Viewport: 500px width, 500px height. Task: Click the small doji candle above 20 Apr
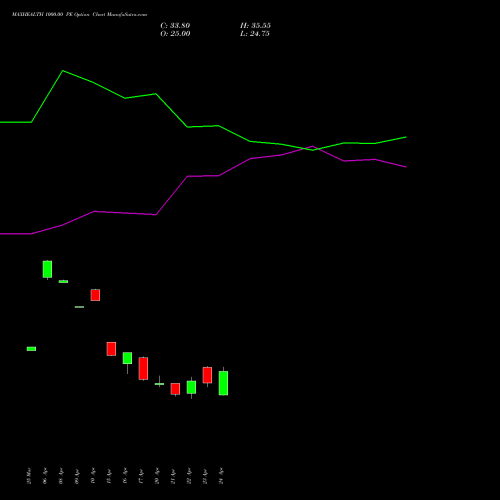159,384
